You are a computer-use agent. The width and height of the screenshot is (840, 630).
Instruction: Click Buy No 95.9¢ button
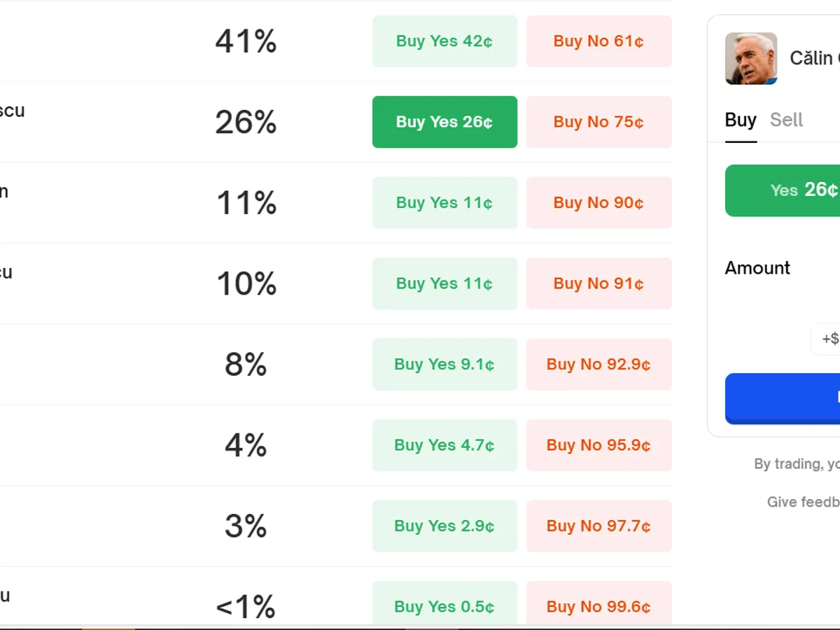coord(598,445)
